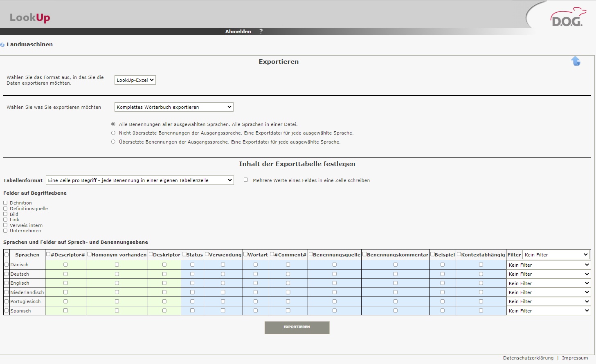Click the blue up arrow icon
The width and height of the screenshot is (596, 364).
pos(576,61)
